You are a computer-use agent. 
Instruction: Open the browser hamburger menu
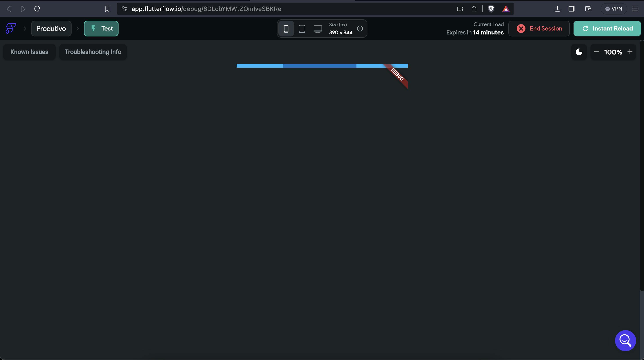(x=635, y=9)
